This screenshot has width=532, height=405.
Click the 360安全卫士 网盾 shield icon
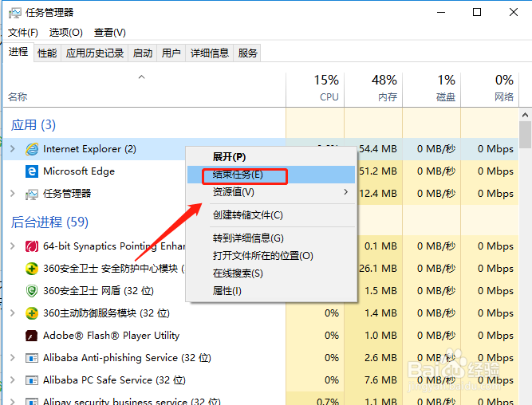click(32, 291)
